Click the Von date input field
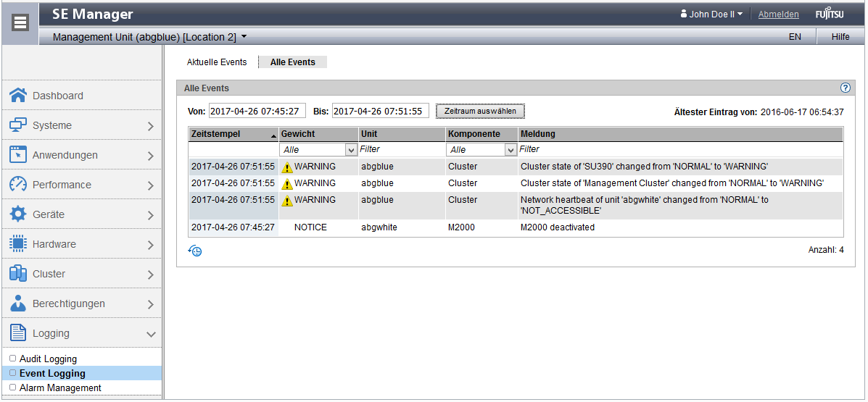Screen dimensions: 868x402 tap(257, 112)
